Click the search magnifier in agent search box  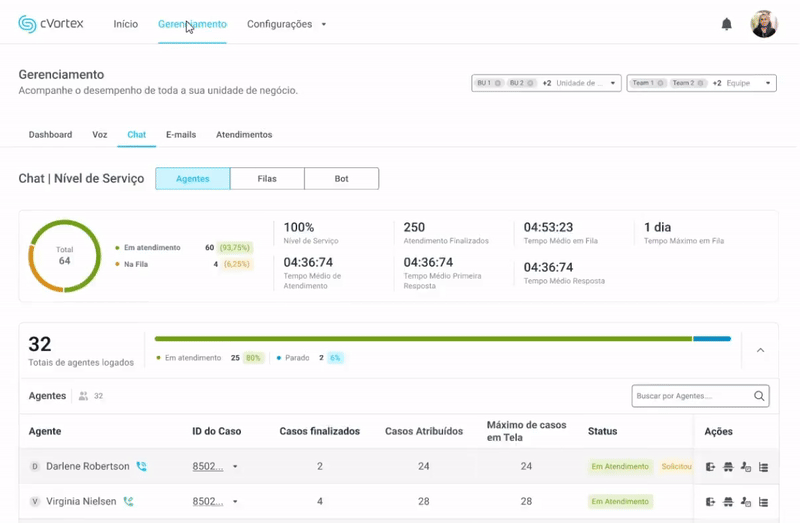click(x=759, y=396)
